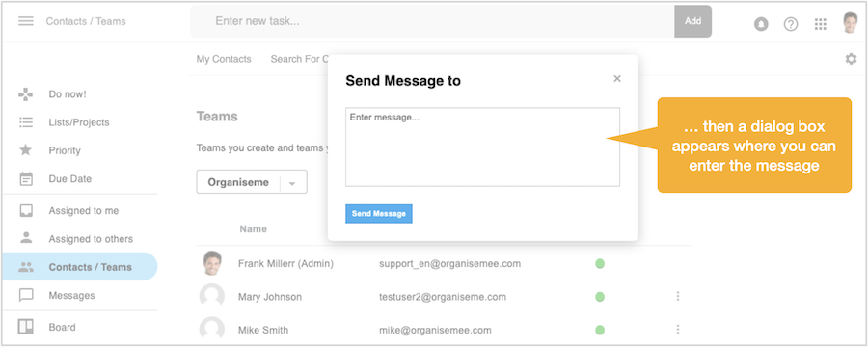The image size is (868, 347).
Task: Click the Name column header
Action: point(253,228)
